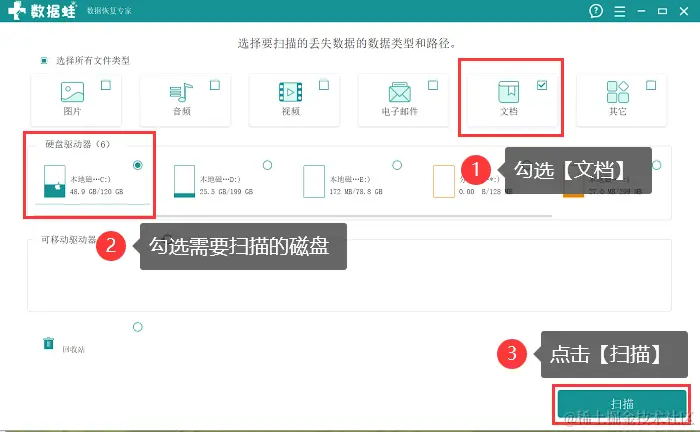Click the 视频 video type icon
Image resolution: width=700 pixels, height=432 pixels.
tap(291, 92)
